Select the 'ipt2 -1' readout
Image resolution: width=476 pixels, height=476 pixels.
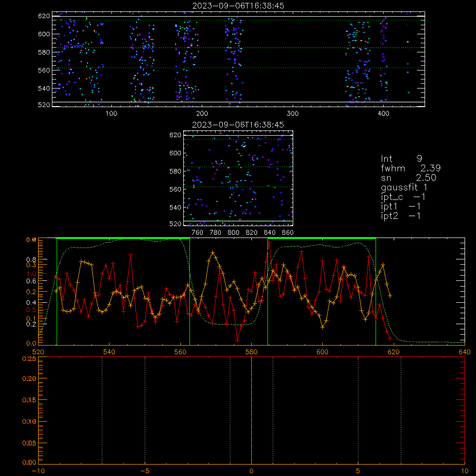(401, 216)
